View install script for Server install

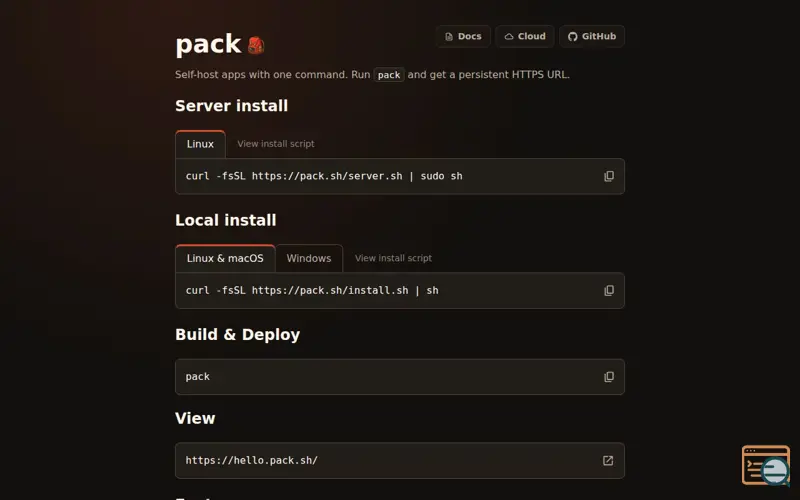pos(276,144)
